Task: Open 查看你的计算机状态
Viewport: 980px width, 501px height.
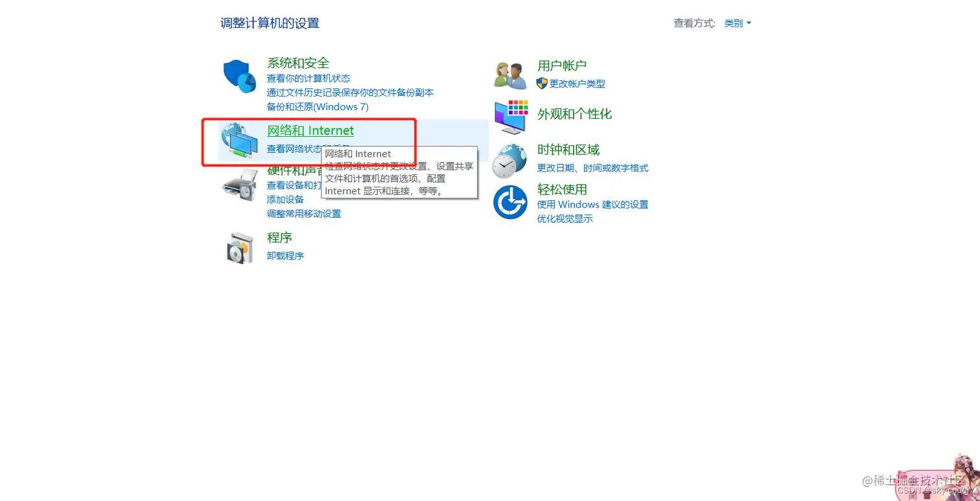Action: click(x=309, y=78)
